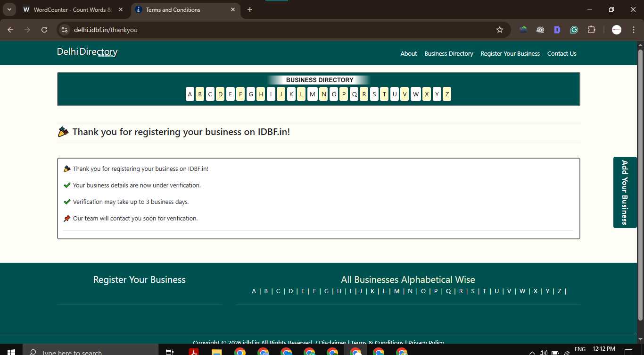
Task: Open footer alphabetical link O
Action: [423, 291]
